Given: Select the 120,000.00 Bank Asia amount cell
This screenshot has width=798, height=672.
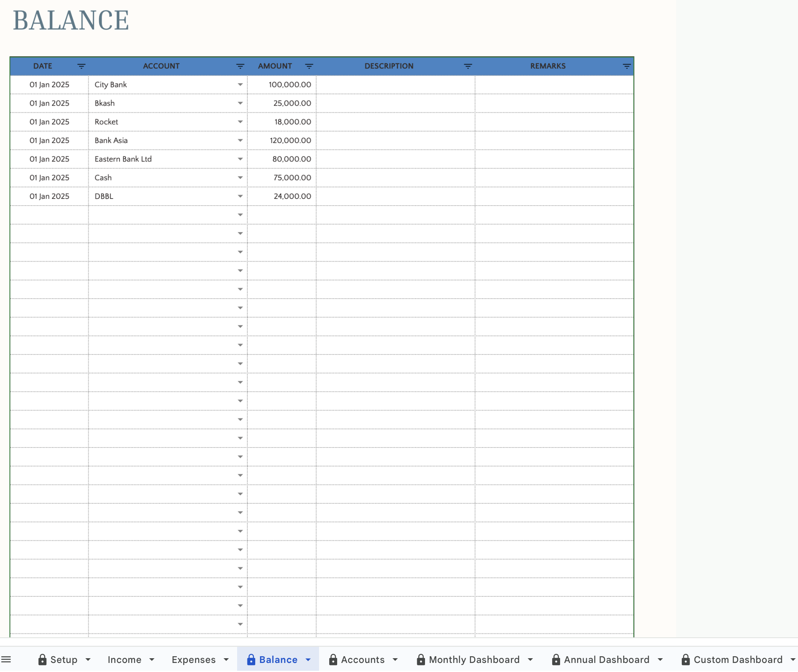Looking at the screenshot, I should pos(282,141).
